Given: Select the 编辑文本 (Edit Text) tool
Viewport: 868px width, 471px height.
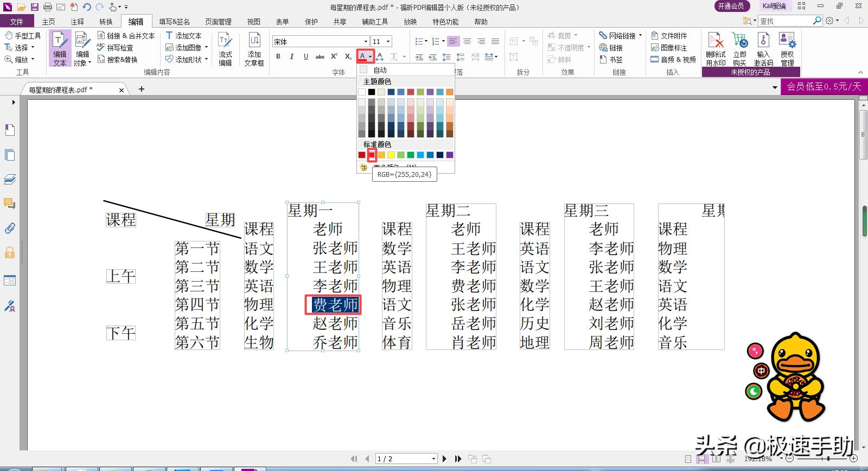Looking at the screenshot, I should [x=60, y=48].
